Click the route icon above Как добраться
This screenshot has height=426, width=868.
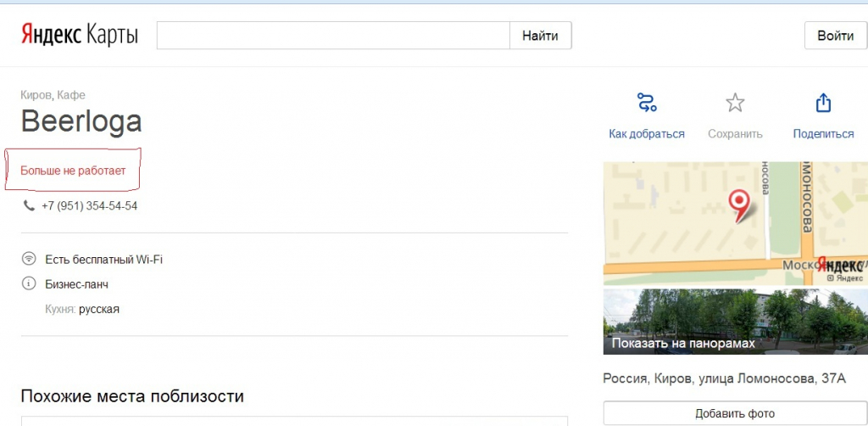click(x=647, y=103)
